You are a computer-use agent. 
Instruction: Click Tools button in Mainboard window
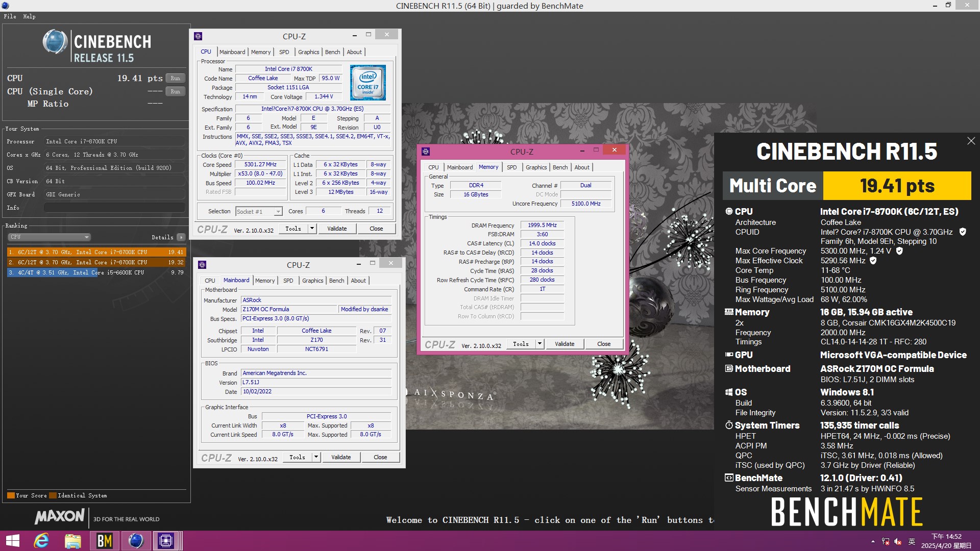(297, 457)
